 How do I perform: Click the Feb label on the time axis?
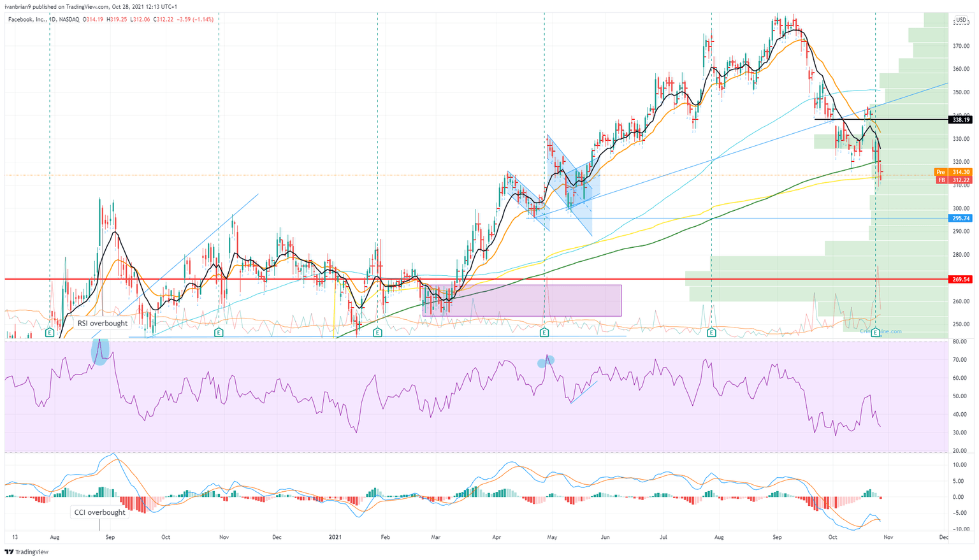(384, 538)
